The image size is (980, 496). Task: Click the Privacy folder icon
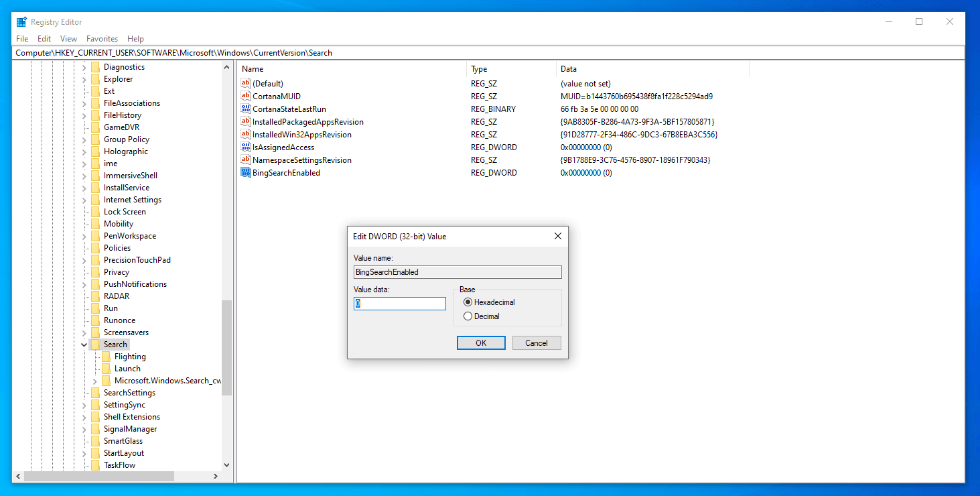click(95, 272)
